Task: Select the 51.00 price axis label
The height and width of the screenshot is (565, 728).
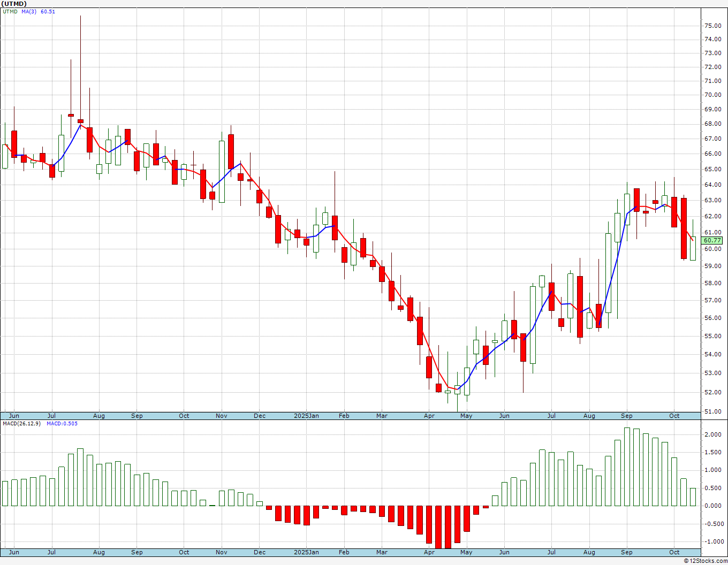Action: [x=712, y=412]
